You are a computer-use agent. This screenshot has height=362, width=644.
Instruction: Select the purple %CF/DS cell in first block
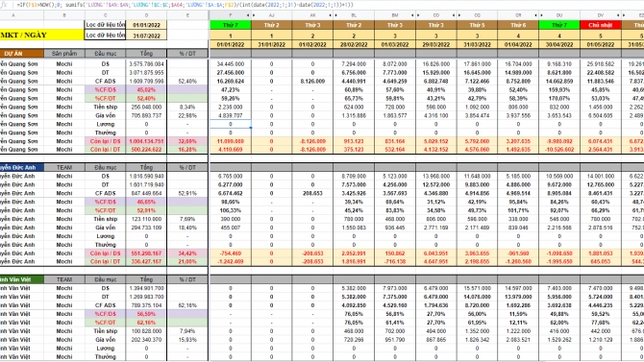(x=105, y=89)
